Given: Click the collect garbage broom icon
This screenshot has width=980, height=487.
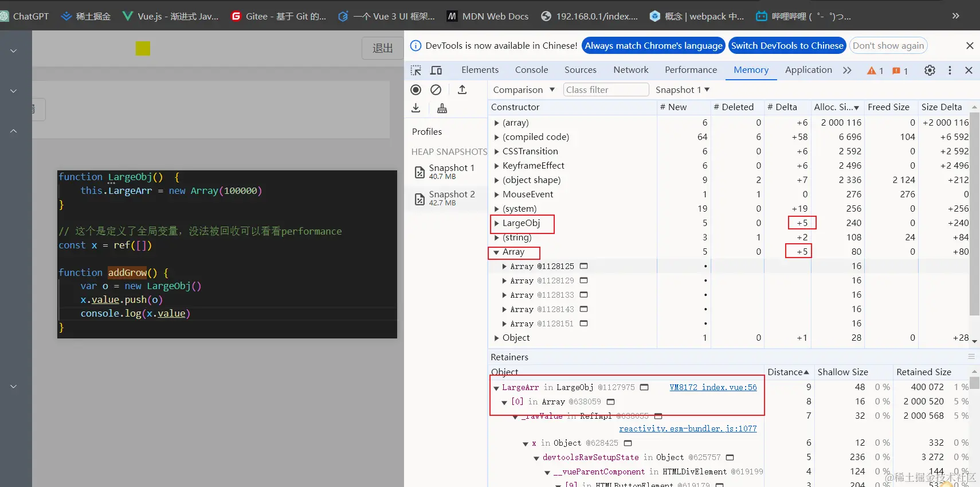Looking at the screenshot, I should 442,108.
